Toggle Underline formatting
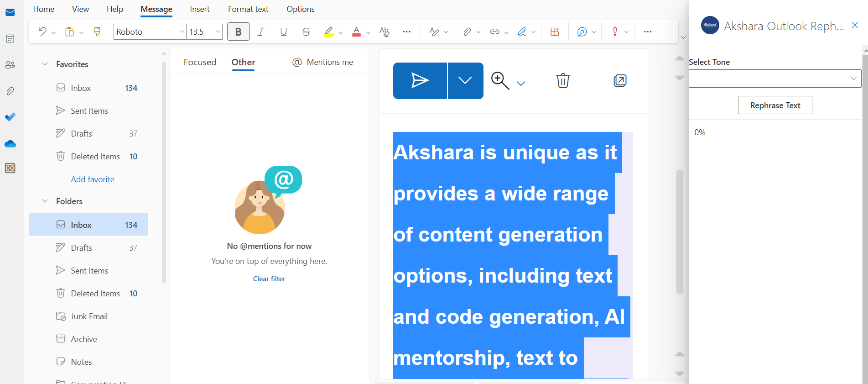The height and width of the screenshot is (384, 868). click(283, 32)
